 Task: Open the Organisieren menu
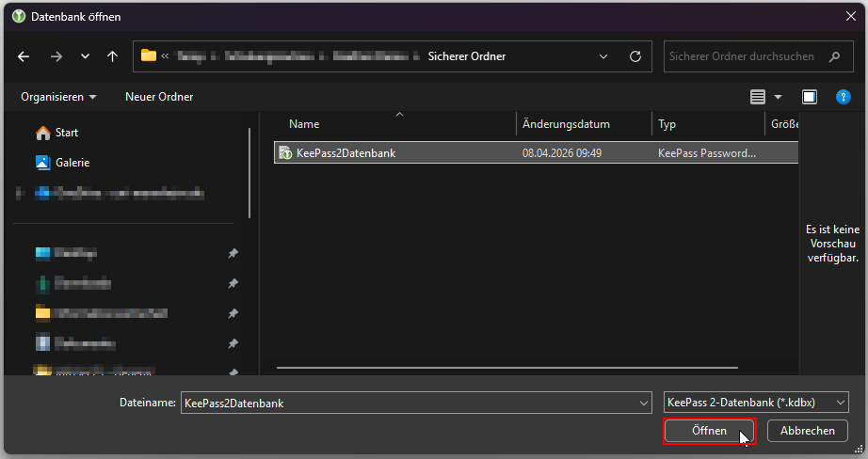pos(58,97)
